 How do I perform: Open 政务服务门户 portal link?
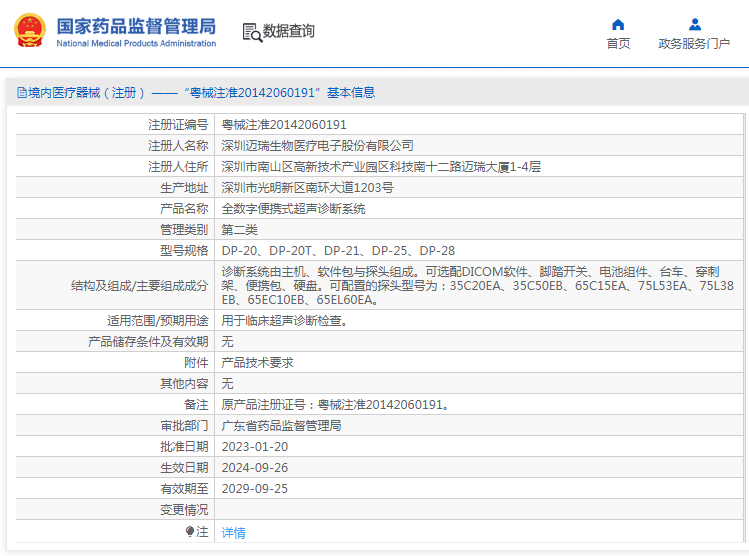click(694, 43)
